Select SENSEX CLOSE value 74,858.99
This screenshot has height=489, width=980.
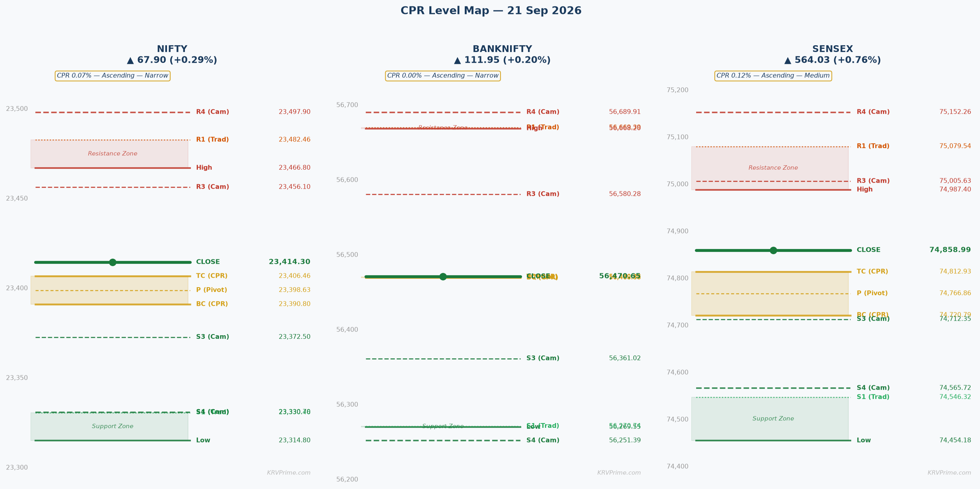tap(950, 250)
